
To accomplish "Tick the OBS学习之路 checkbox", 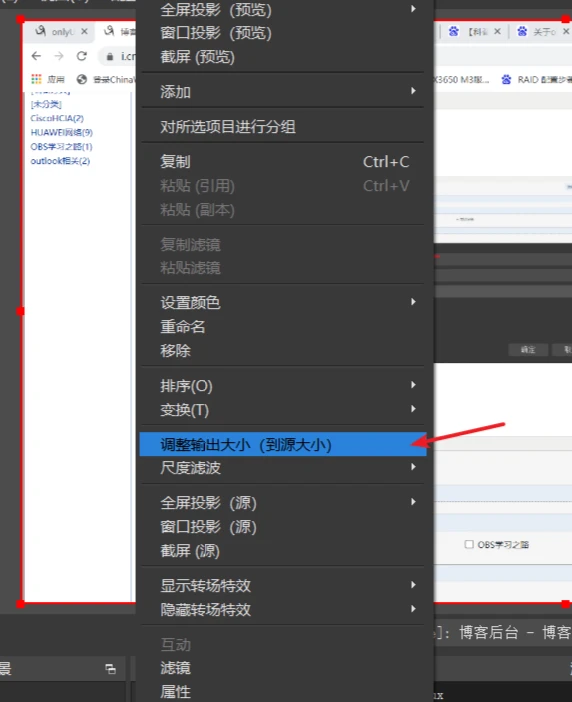I will click(x=469, y=544).
